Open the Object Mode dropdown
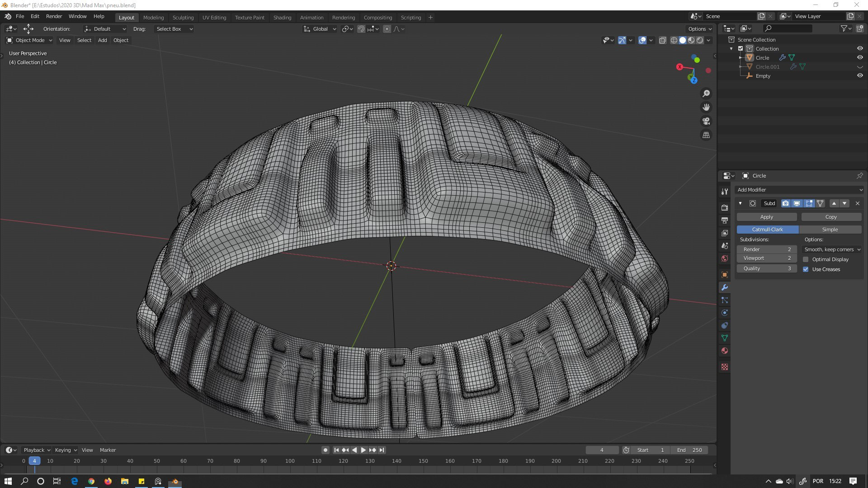Image resolution: width=868 pixels, height=488 pixels. click(x=30, y=40)
